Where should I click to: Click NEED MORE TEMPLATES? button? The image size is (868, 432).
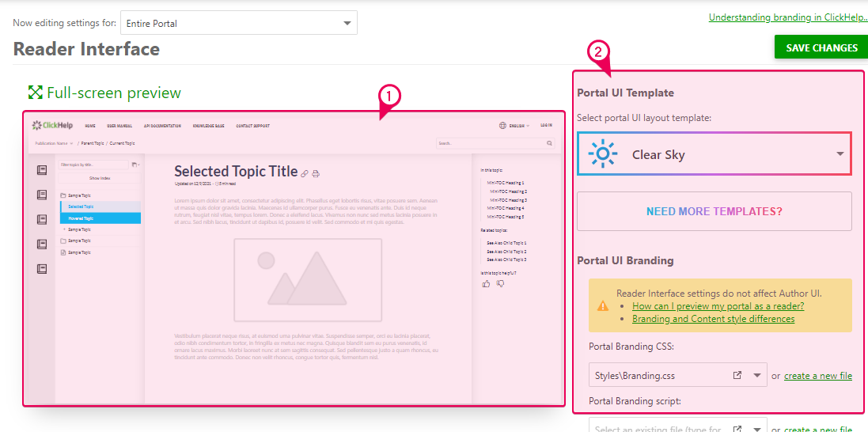714,211
